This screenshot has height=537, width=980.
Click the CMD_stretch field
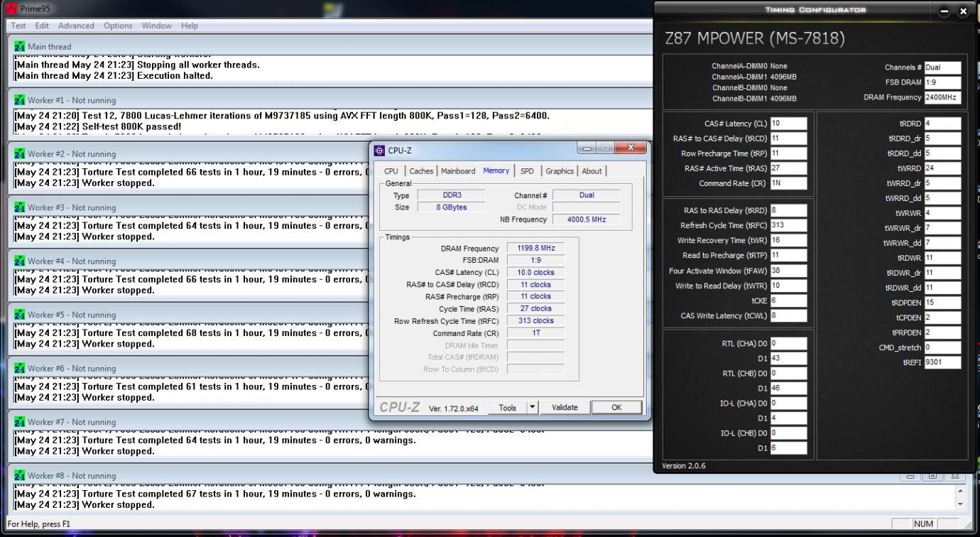[x=942, y=347]
